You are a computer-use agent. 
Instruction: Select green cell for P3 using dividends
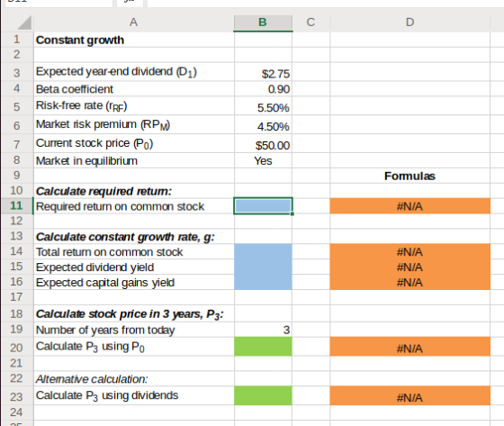tap(263, 395)
